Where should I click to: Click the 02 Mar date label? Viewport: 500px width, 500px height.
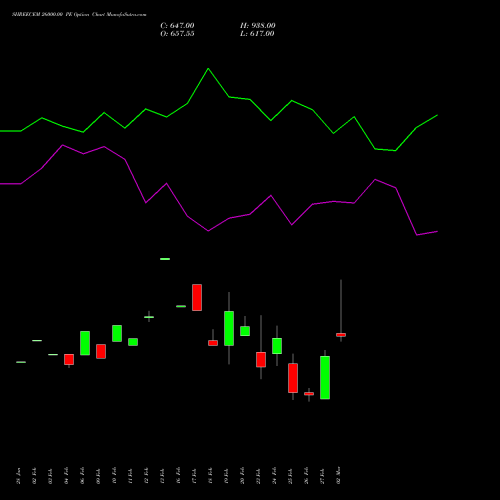[338, 476]
